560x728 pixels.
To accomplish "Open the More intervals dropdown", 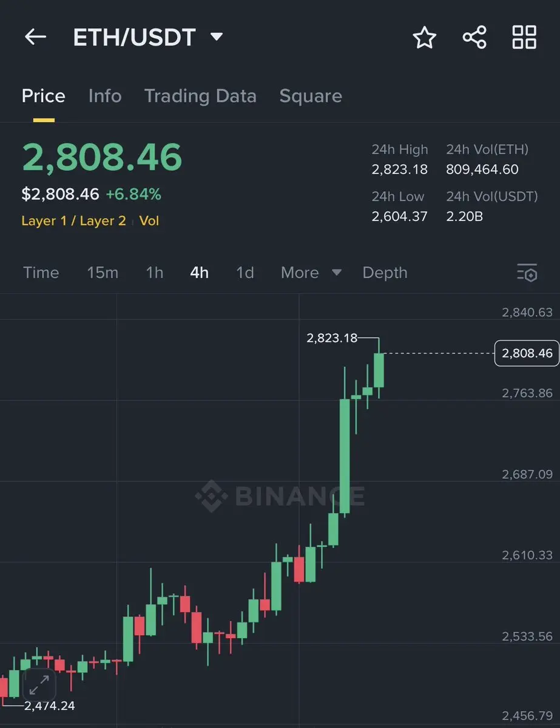I will pyautogui.click(x=311, y=273).
